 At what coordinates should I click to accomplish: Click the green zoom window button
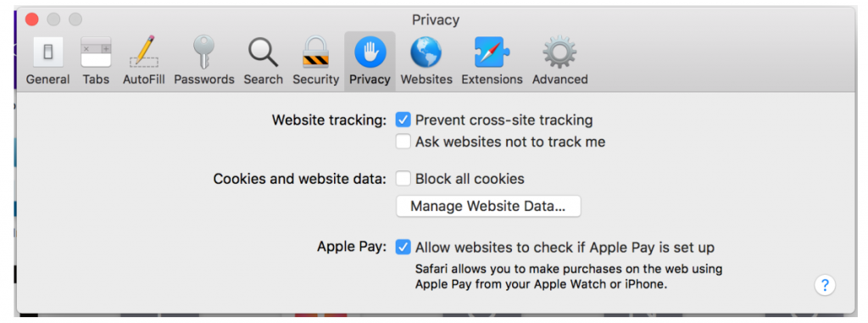(75, 19)
